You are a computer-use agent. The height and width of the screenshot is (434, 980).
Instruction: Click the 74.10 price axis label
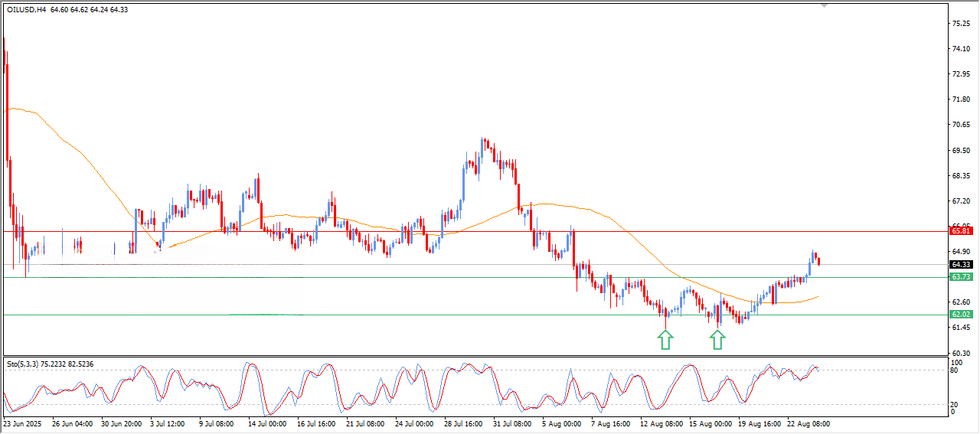click(961, 49)
